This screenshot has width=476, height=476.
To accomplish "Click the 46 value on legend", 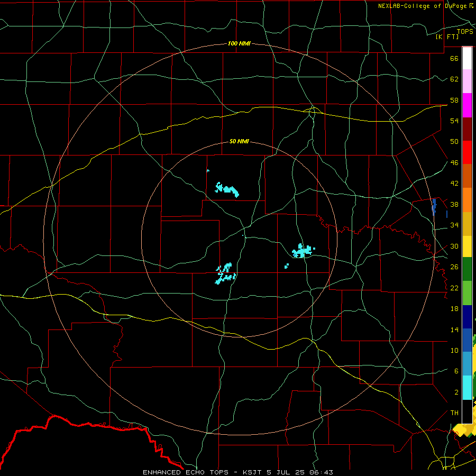I will click(x=454, y=163).
